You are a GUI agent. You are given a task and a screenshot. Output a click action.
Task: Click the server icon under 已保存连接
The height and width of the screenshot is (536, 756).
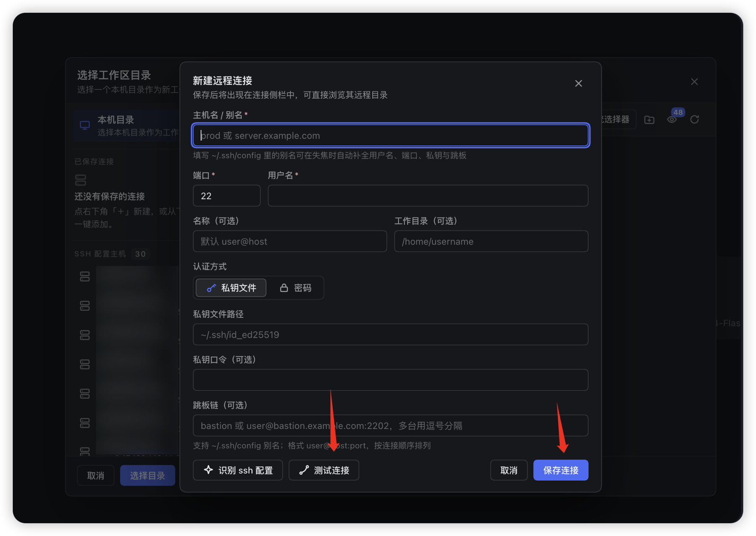[x=81, y=180]
